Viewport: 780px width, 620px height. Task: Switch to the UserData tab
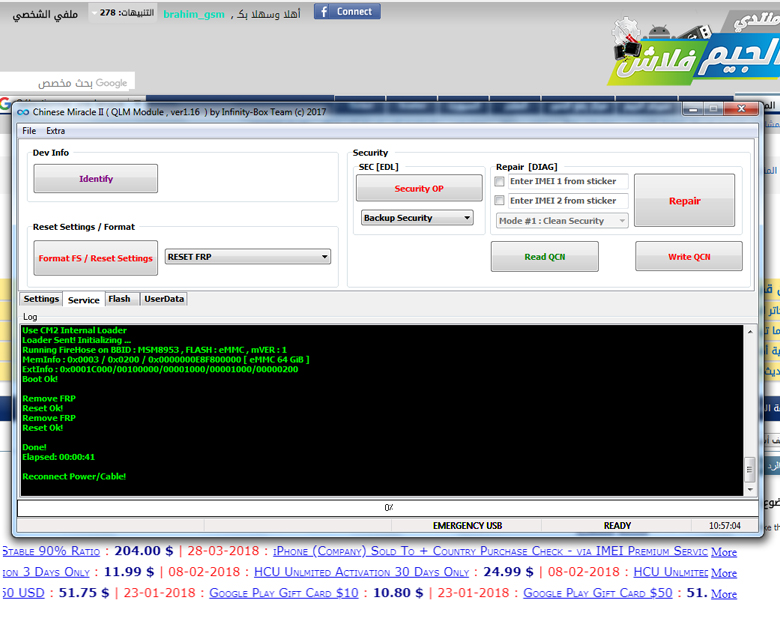click(x=164, y=299)
